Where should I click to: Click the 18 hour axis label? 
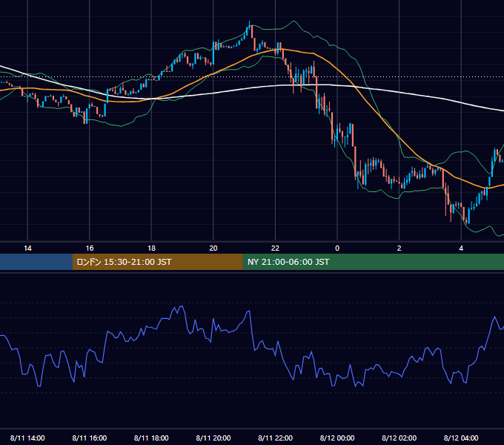coord(151,248)
